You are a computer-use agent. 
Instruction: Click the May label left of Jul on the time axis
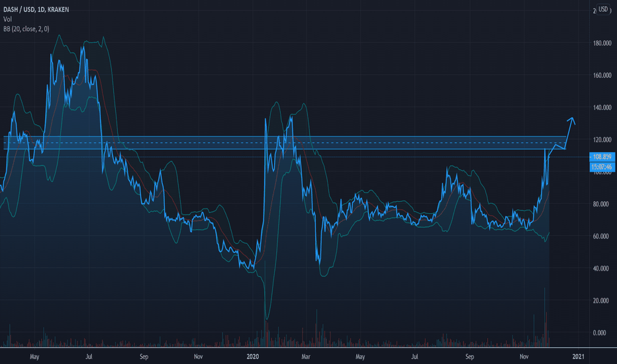(x=34, y=357)
